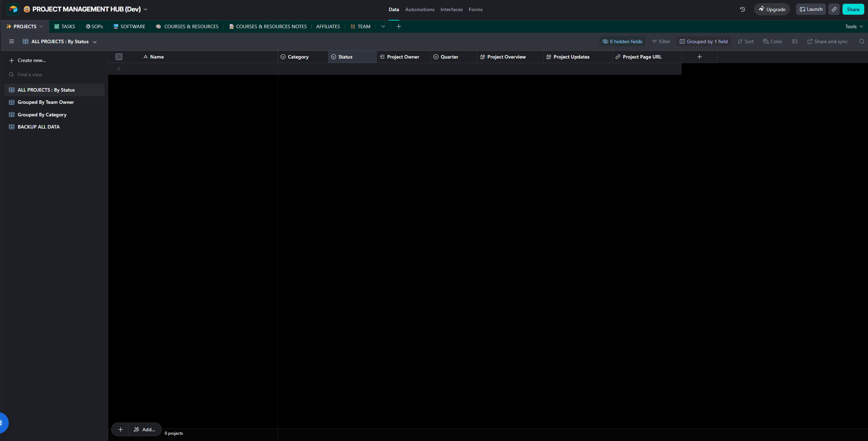Screen dimensions: 868x441
Task: Click the Upgrade button
Action: (772, 9)
